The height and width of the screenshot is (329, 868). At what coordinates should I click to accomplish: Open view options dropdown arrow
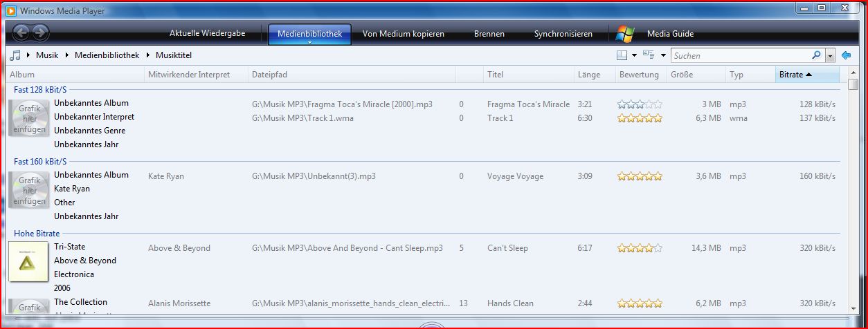pyautogui.click(x=663, y=55)
